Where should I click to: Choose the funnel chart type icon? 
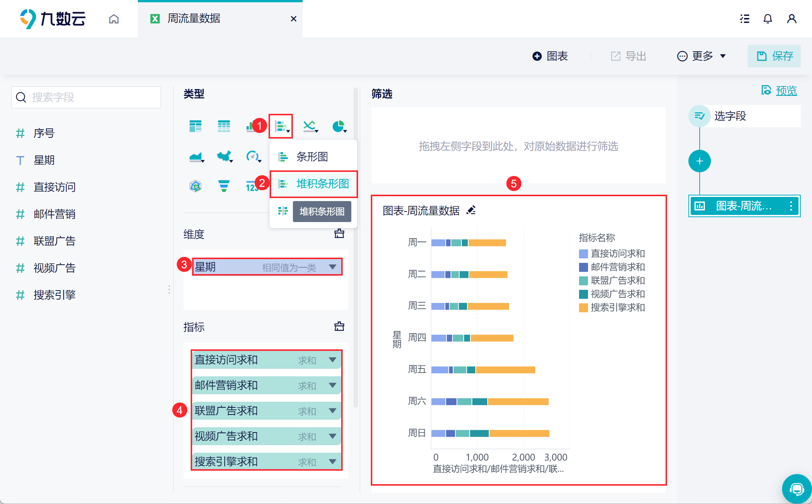click(224, 186)
